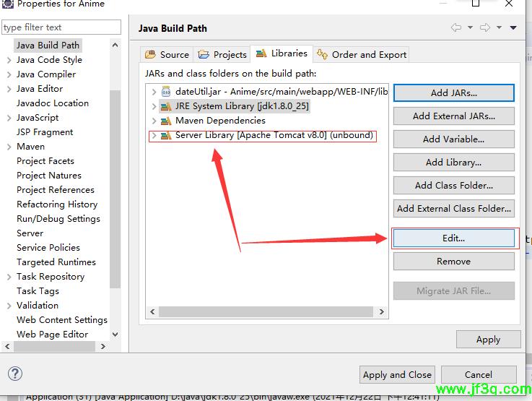Click the help question mark icon
The image size is (532, 401).
pos(14,374)
